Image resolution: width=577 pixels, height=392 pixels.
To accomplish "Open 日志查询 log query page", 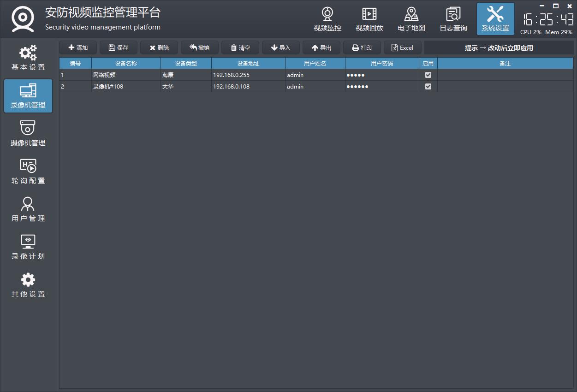I will [453, 19].
